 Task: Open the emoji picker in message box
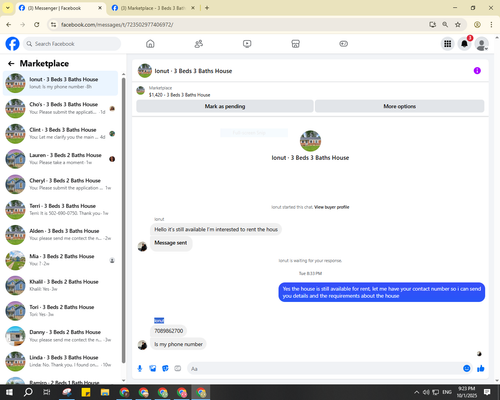pos(467,368)
